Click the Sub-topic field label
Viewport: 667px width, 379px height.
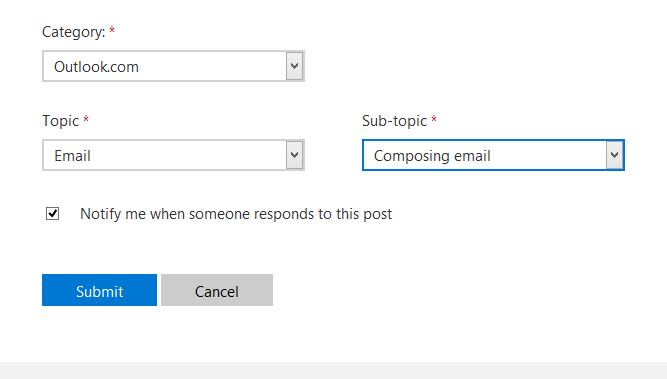pyautogui.click(x=394, y=121)
